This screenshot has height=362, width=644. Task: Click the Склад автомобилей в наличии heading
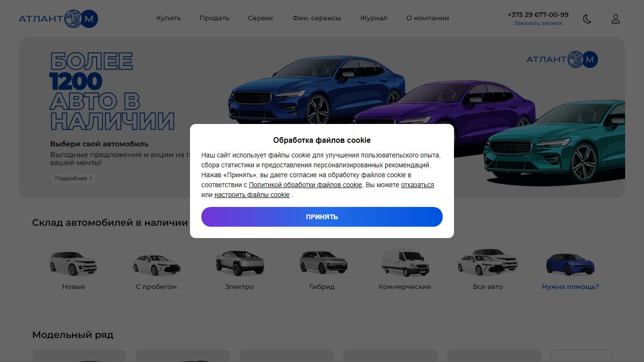click(x=110, y=222)
